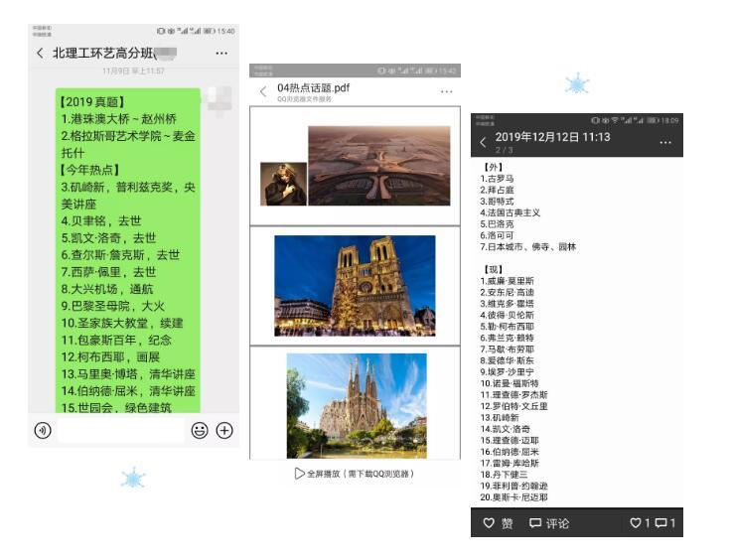
Task: Click the 【现】 heading in the note
Action: 493,269
